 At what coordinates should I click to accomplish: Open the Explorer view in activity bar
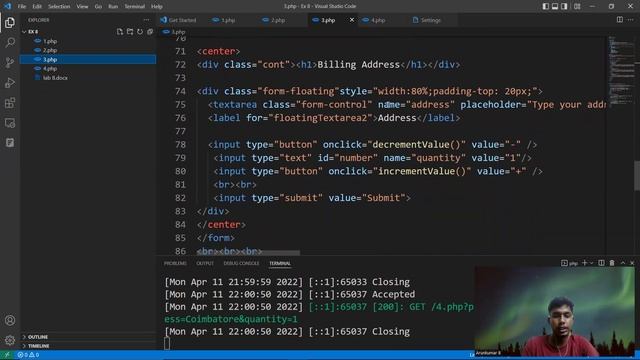(x=10, y=22)
